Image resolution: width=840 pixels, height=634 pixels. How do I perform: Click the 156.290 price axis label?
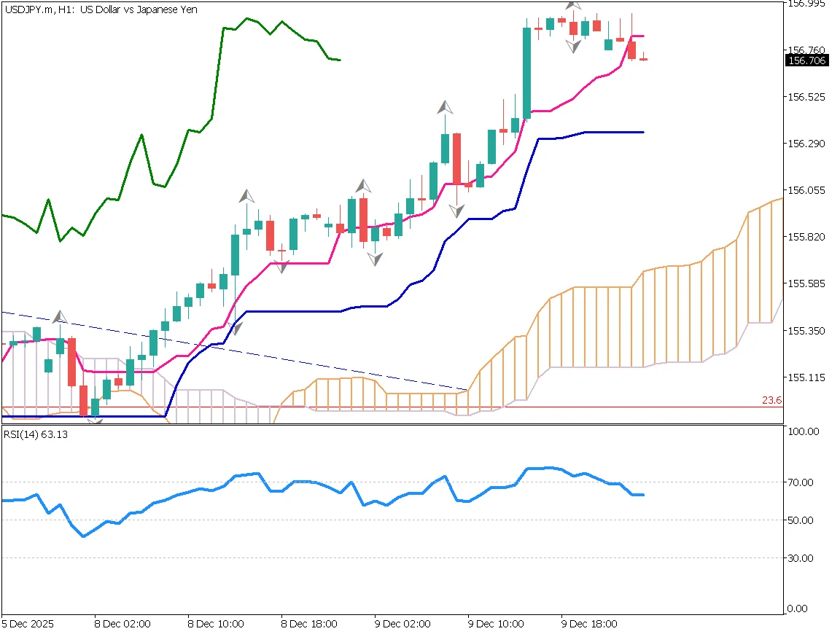pos(806,144)
